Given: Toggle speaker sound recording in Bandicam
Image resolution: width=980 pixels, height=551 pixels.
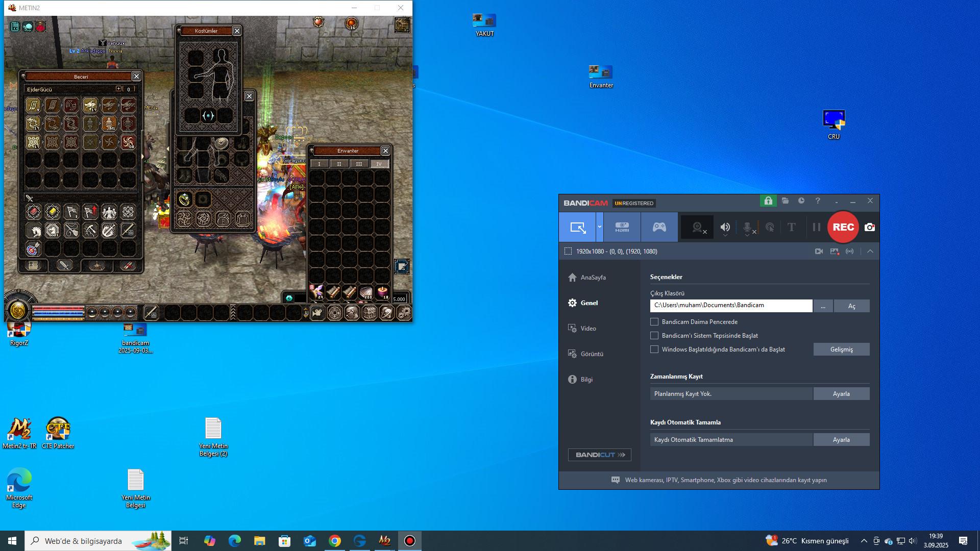Looking at the screenshot, I should click(x=725, y=227).
